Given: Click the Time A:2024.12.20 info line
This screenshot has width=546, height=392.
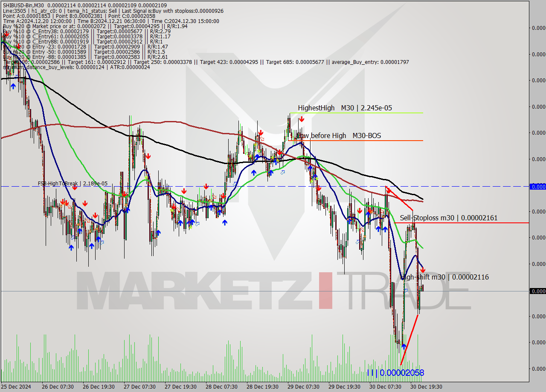Looking at the screenshot, I should click(x=111, y=21).
